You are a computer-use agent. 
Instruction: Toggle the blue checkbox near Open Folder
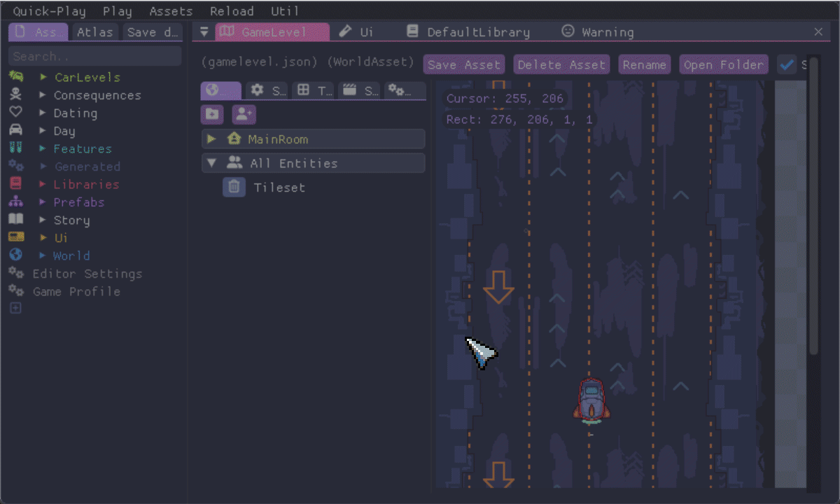pos(787,64)
